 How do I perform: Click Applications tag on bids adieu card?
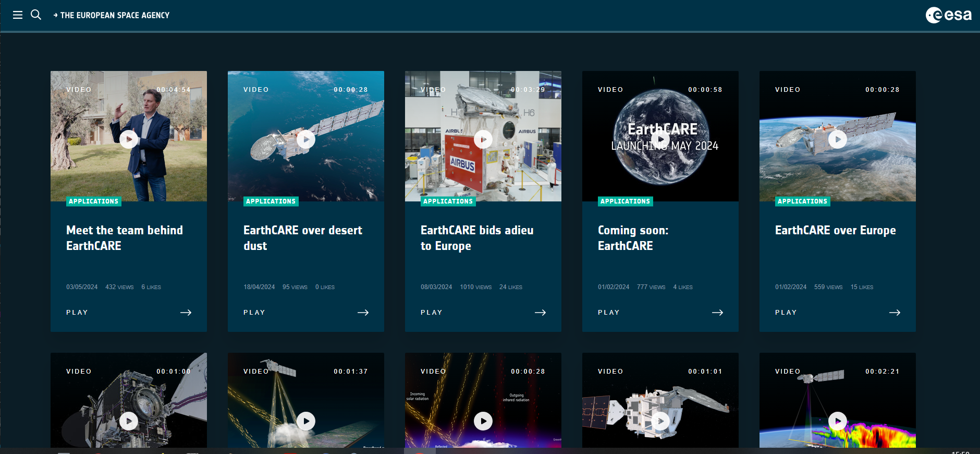(x=448, y=201)
